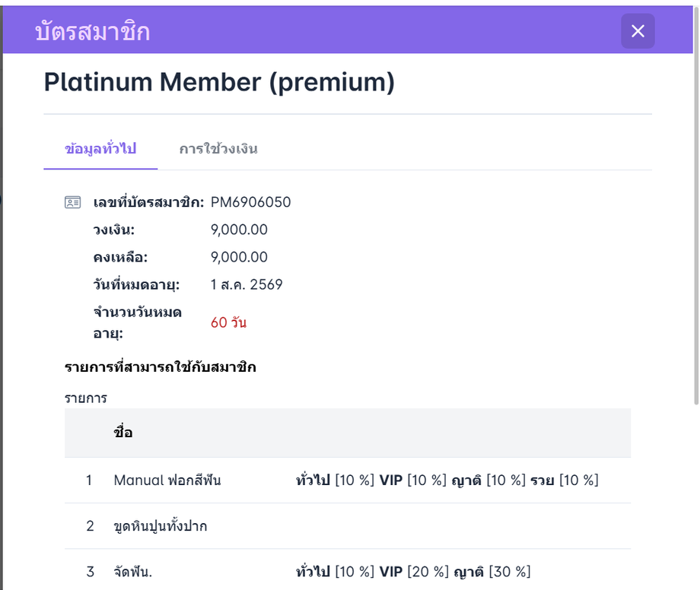The image size is (700, 590).
Task: Click the บัตรสมาชิก header title
Action: [x=92, y=32]
